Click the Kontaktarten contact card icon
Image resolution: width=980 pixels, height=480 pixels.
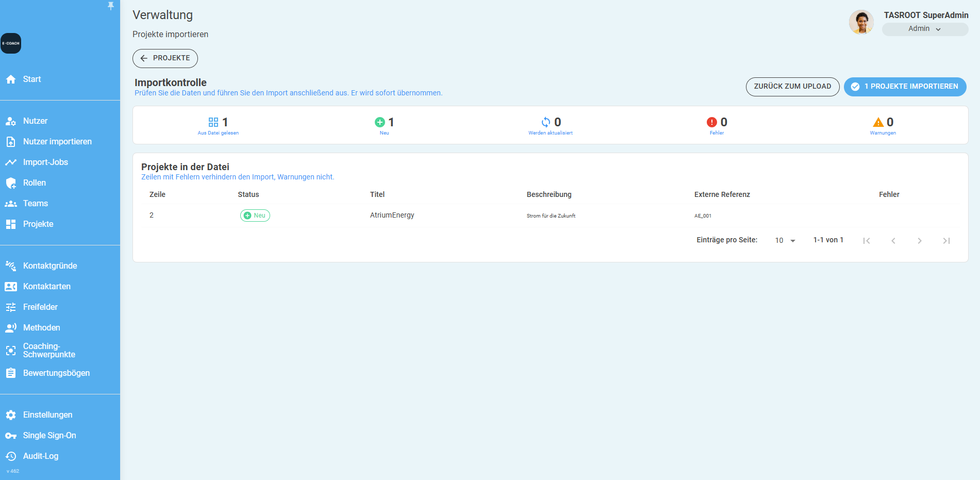[11, 287]
